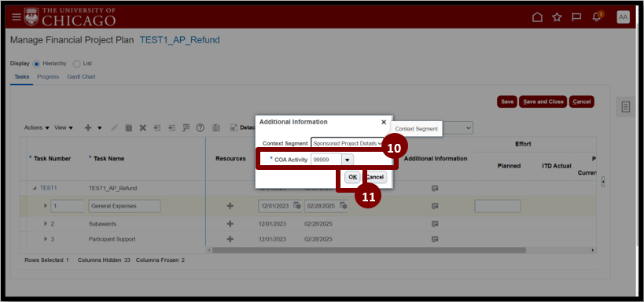The height and width of the screenshot is (302, 644).
Task: Add resource to Participant Support row
Action: pos(230,239)
